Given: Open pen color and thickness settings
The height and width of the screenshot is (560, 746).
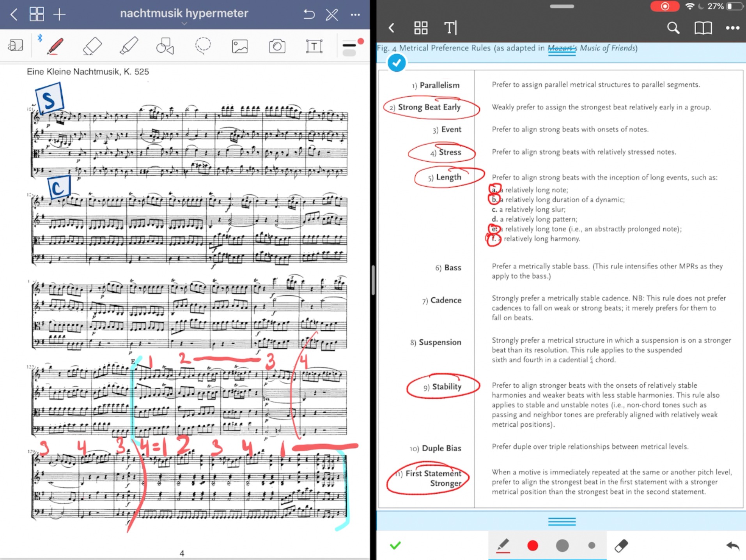Looking at the screenshot, I should click(352, 48).
